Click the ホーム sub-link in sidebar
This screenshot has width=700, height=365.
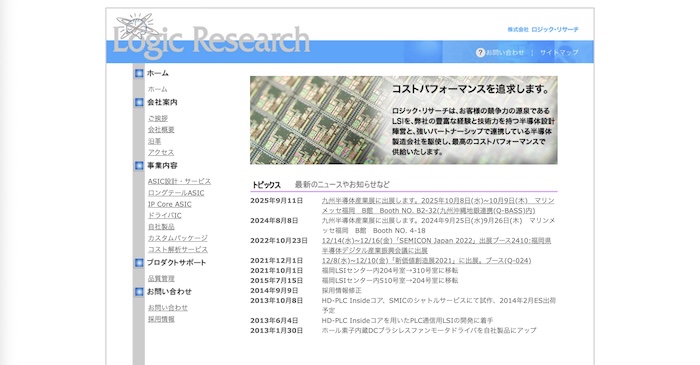click(158, 89)
